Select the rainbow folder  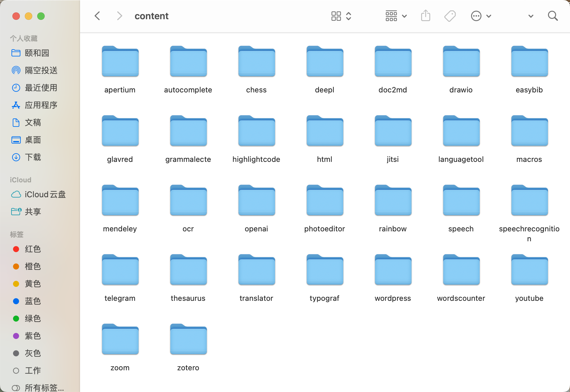[393, 200]
